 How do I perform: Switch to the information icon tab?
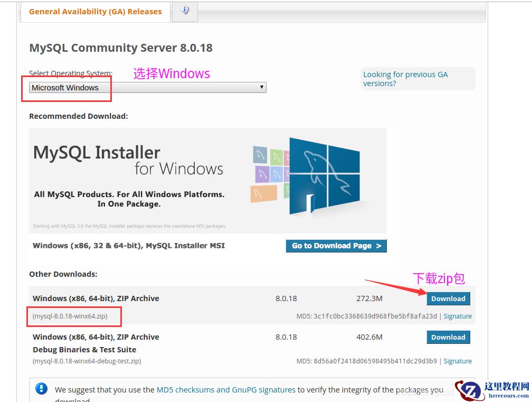pos(185,11)
